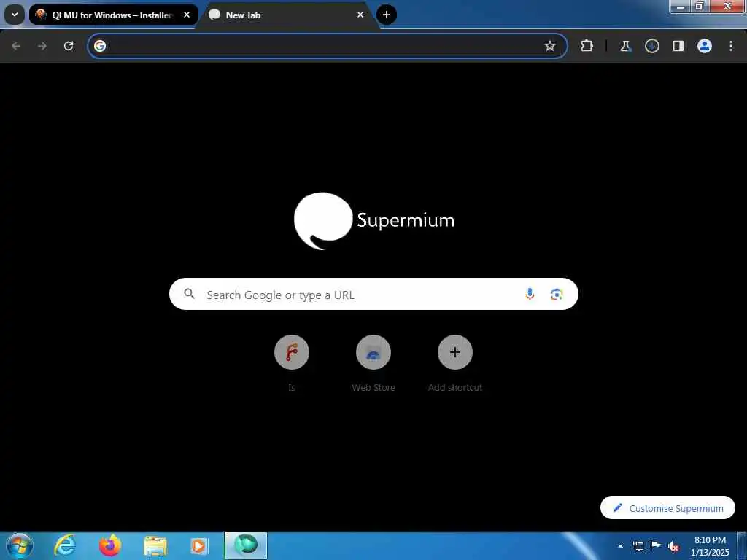
Task: Open the Extensions puzzle icon
Action: coord(587,46)
